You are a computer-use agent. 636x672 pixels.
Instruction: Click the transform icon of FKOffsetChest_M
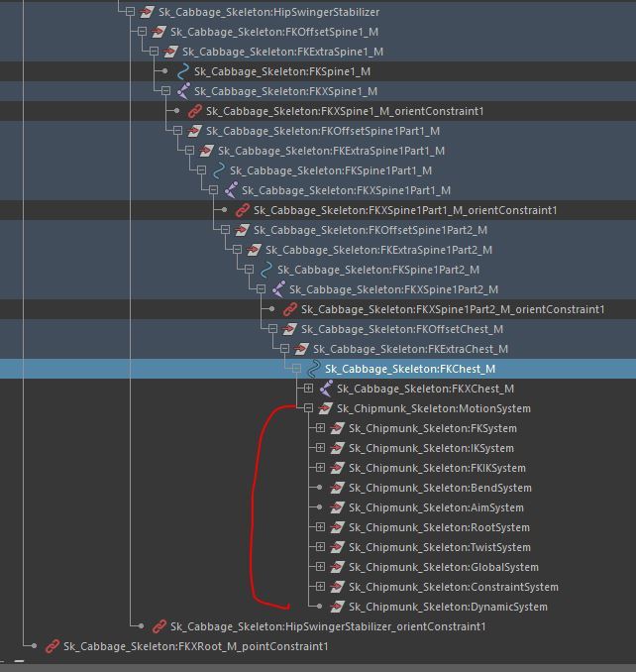(289, 329)
